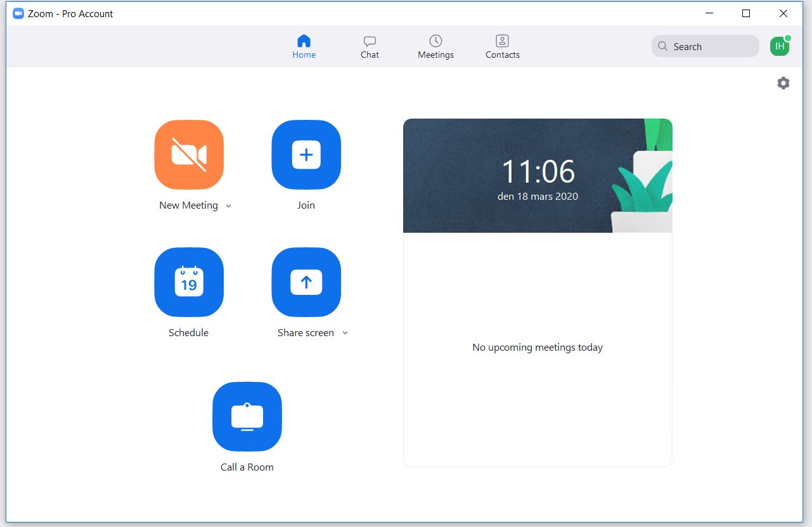812x527 pixels.
Task: Expand the Share screen dropdown arrow
Action: (345, 334)
